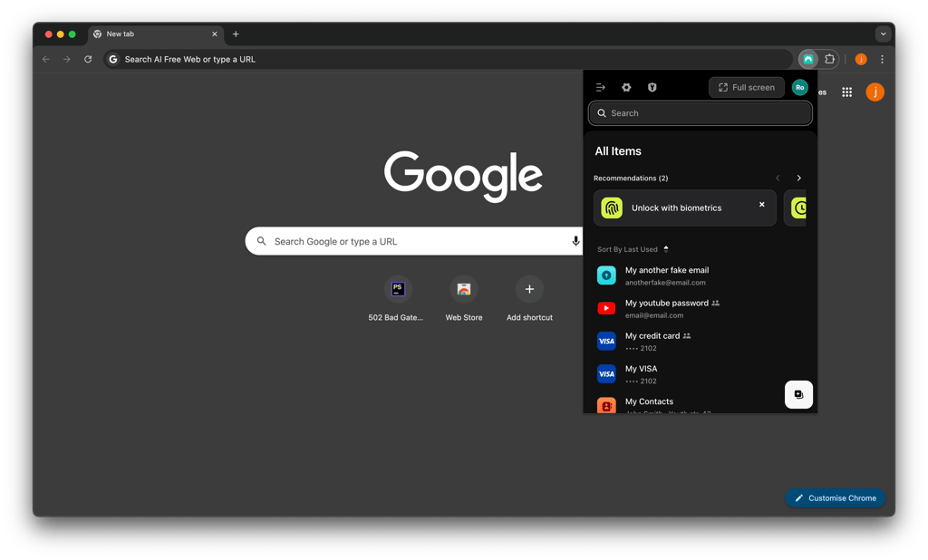928x560 pixels.
Task: Open Google apps grid
Action: point(847,92)
